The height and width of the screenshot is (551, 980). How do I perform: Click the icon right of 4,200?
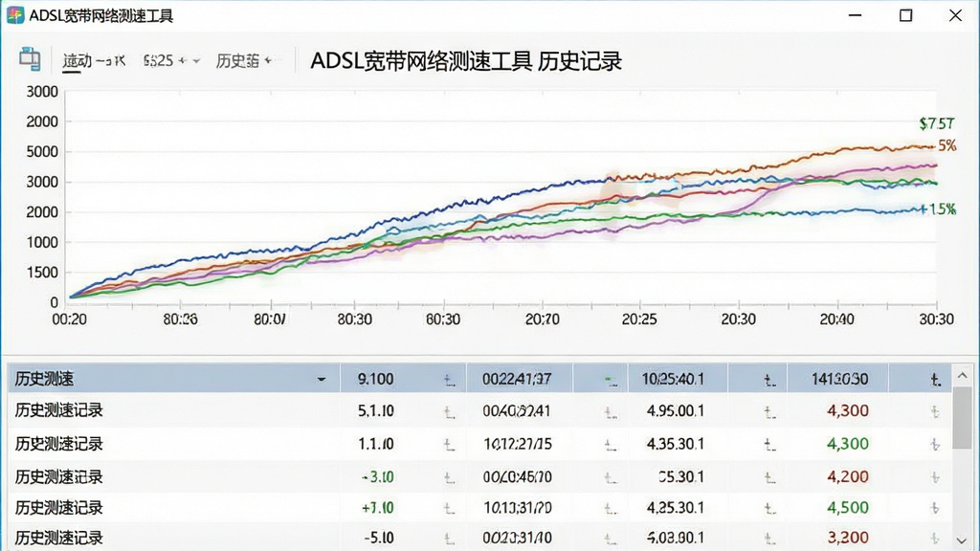point(935,477)
